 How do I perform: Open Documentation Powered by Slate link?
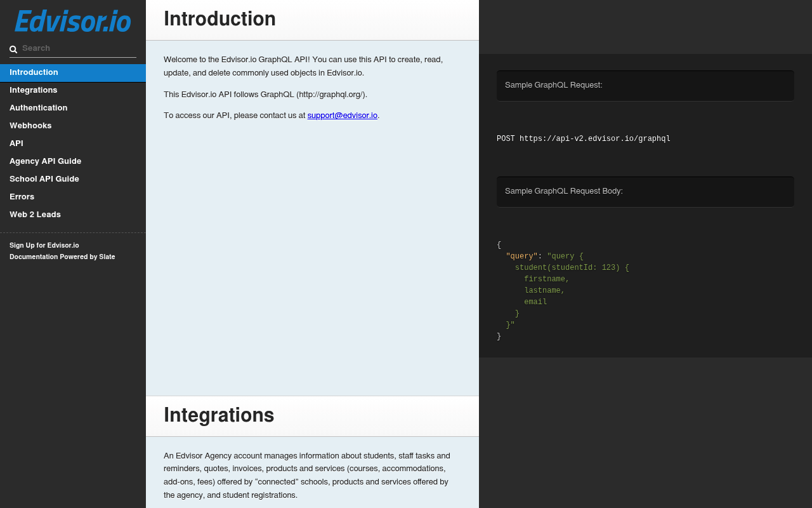62,257
